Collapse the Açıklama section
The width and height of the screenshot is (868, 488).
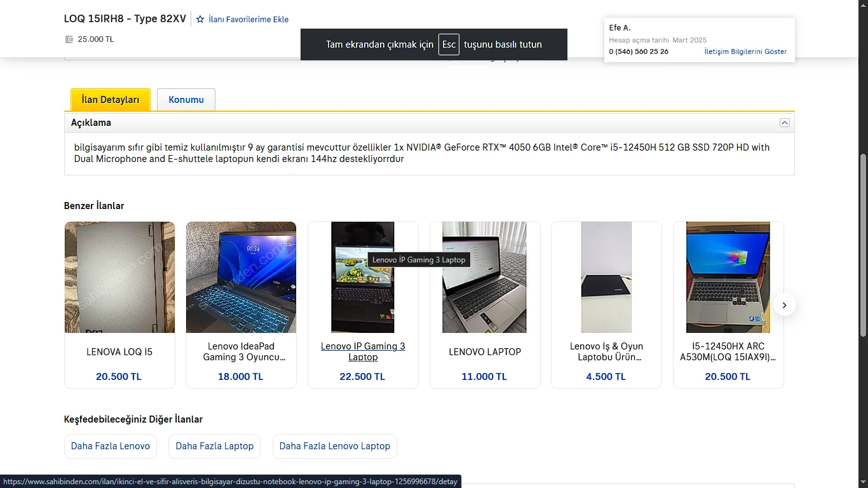point(785,123)
